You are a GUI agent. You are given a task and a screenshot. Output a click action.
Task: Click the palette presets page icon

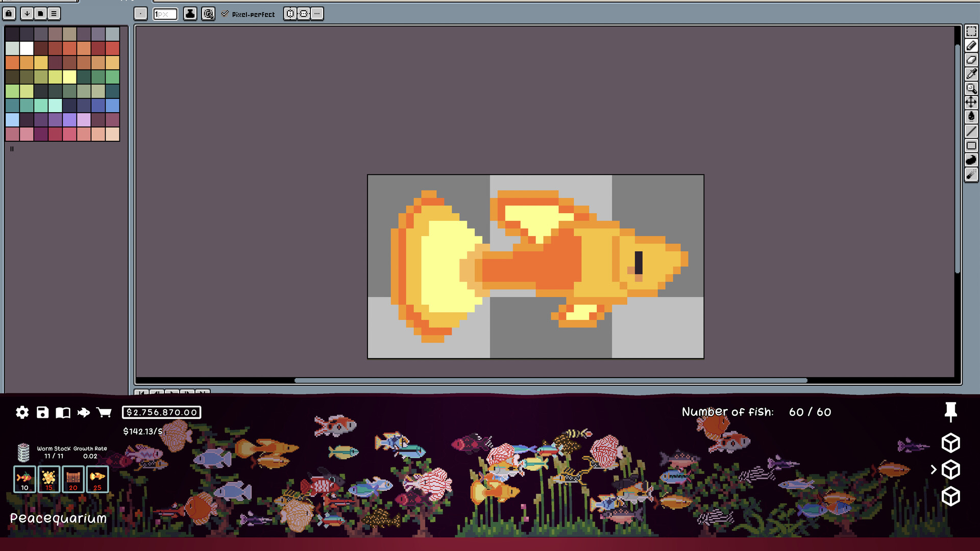[40, 14]
